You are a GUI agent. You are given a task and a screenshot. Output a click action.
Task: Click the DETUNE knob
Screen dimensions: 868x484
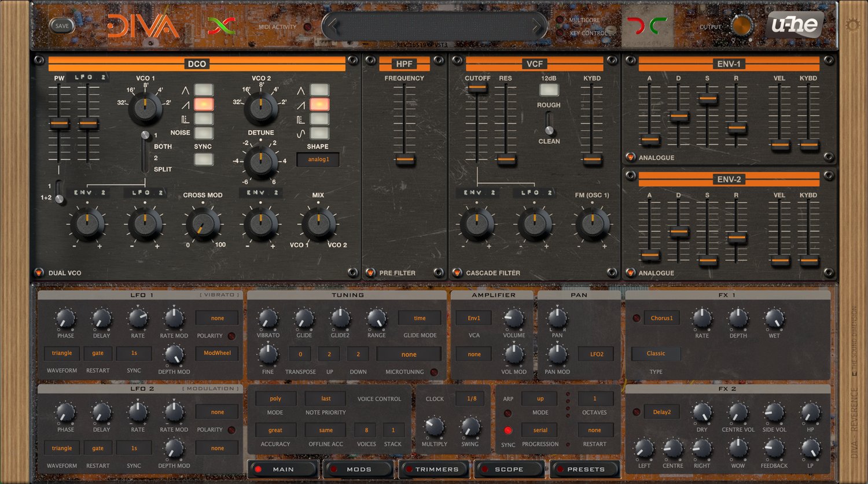point(261,162)
